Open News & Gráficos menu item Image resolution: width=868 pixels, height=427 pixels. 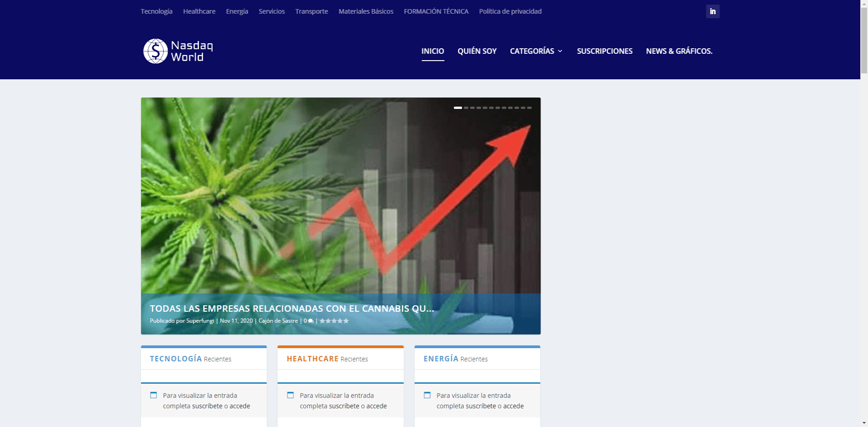pyautogui.click(x=679, y=51)
